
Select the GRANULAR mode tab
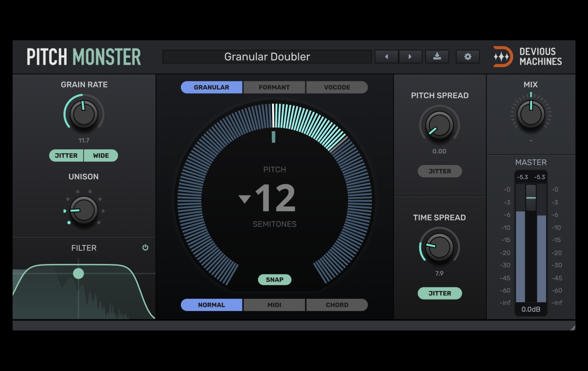[x=212, y=87]
